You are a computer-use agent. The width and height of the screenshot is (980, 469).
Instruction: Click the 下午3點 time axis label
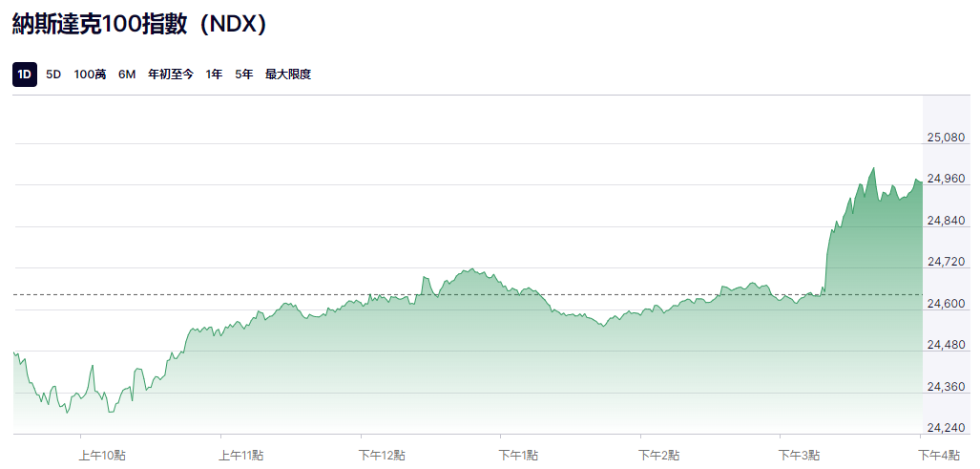click(800, 455)
